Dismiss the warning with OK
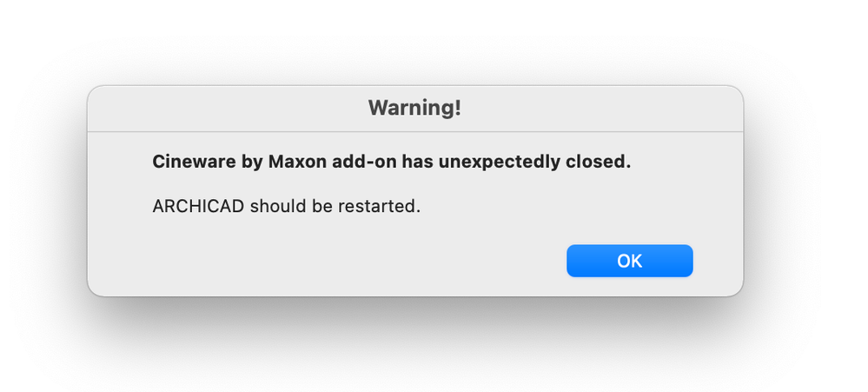 629,261
